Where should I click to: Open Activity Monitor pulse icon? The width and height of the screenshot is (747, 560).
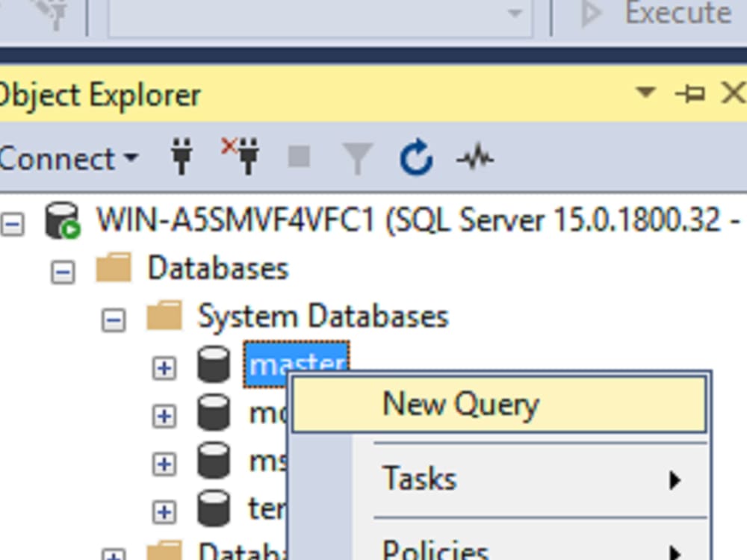[475, 158]
